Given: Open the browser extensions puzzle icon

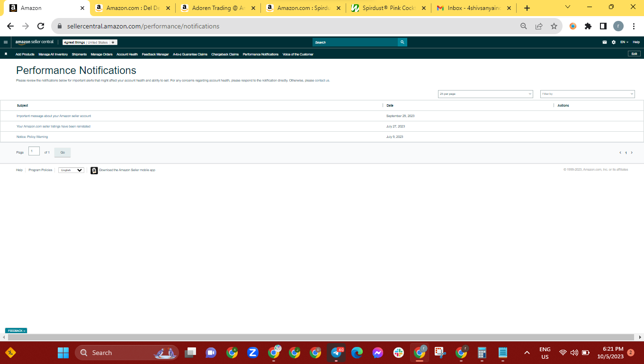Looking at the screenshot, I should coord(588,27).
